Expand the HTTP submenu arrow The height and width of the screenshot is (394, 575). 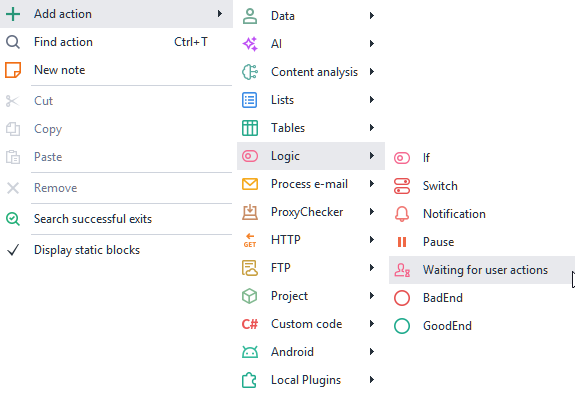point(372,240)
